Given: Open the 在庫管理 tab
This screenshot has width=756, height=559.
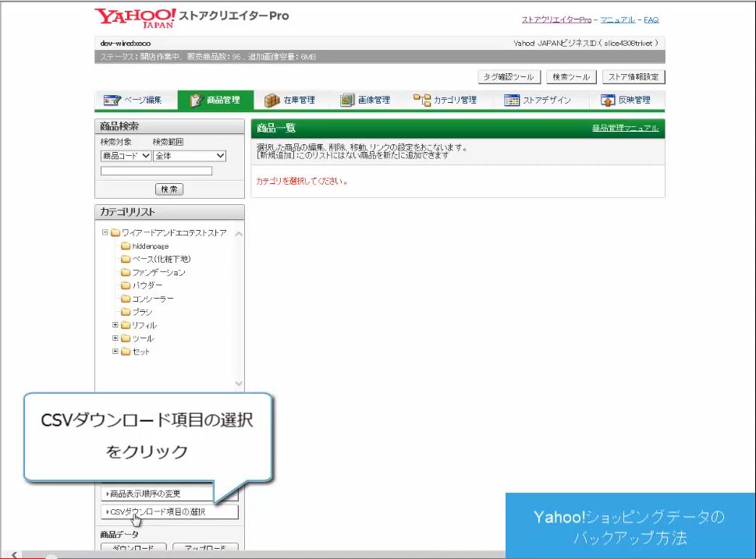Looking at the screenshot, I should point(291,101).
